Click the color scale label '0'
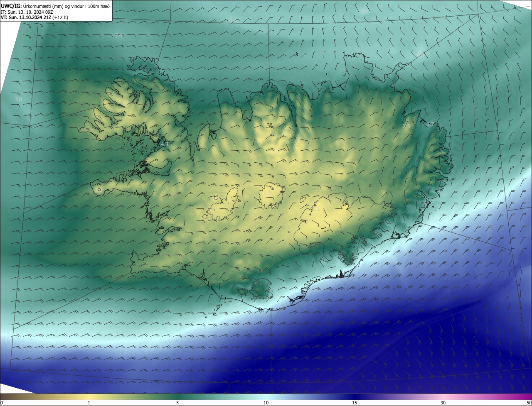532x406 pixels. coord(2,403)
